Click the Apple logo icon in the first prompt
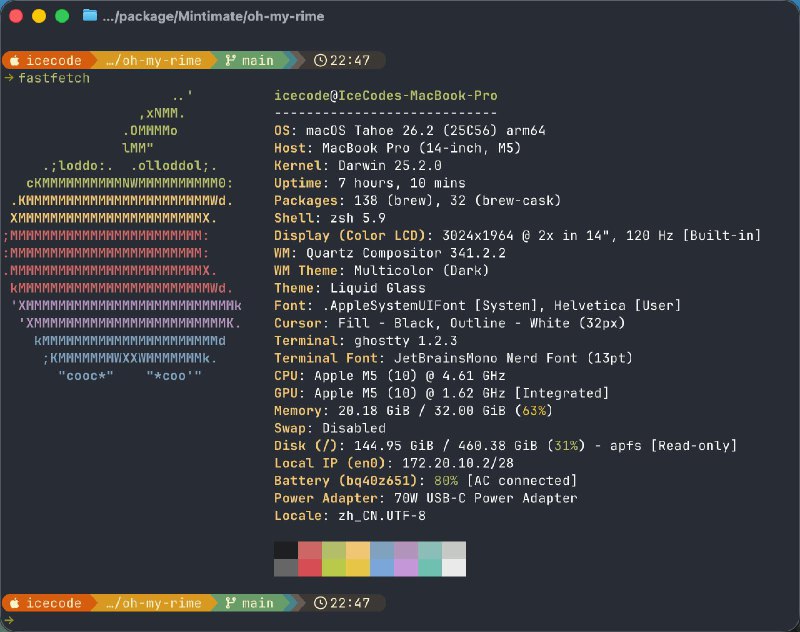The width and height of the screenshot is (800, 632). 15,60
